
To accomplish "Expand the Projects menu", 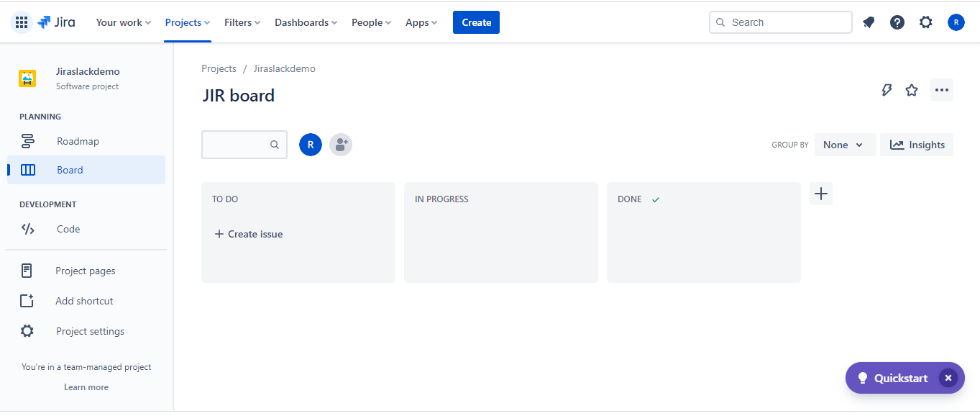I will click(x=187, y=22).
